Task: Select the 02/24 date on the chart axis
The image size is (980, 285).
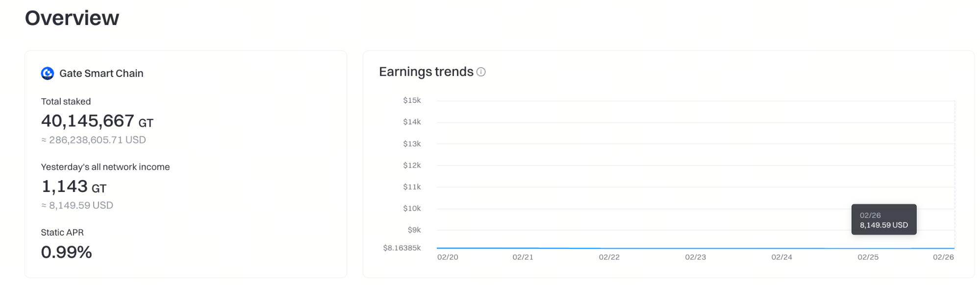Action: coord(781,257)
